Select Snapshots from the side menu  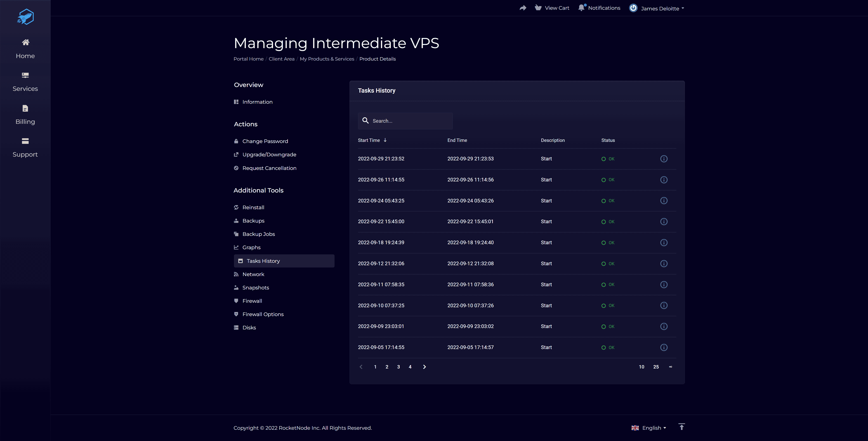[255, 288]
